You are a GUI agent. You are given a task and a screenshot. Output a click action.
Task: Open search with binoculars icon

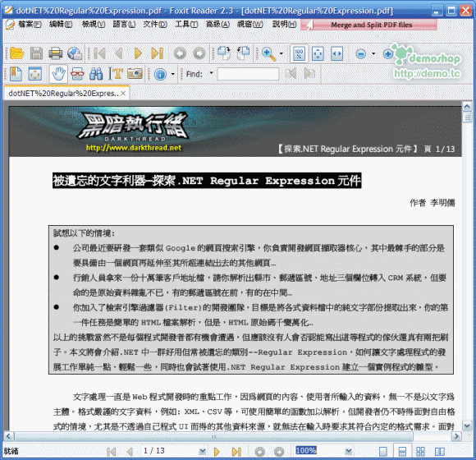[96, 74]
